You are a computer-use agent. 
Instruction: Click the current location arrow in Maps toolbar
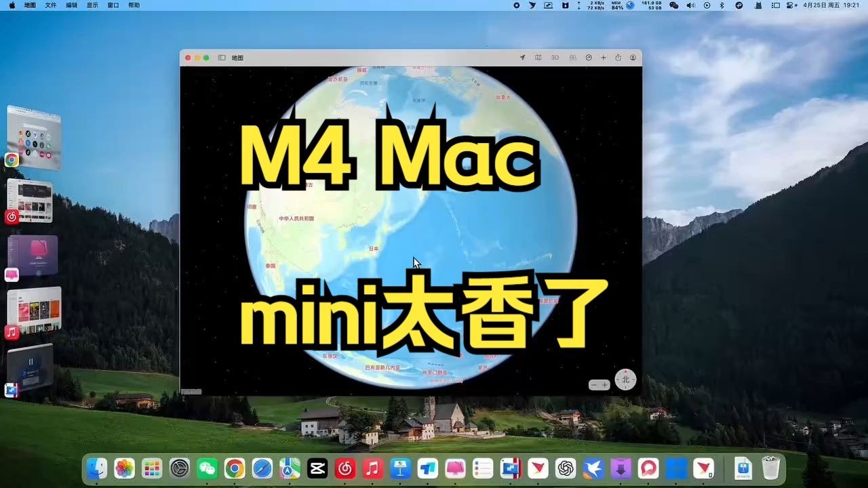pyautogui.click(x=522, y=58)
